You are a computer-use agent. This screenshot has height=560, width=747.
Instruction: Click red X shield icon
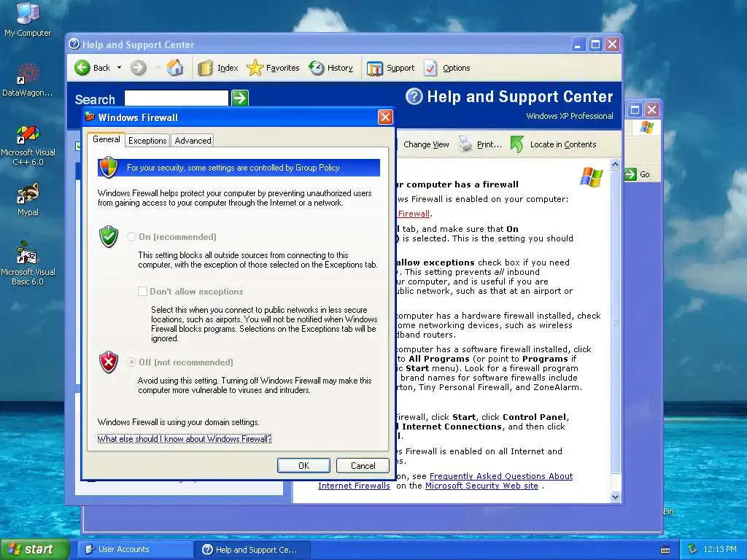pos(109,362)
